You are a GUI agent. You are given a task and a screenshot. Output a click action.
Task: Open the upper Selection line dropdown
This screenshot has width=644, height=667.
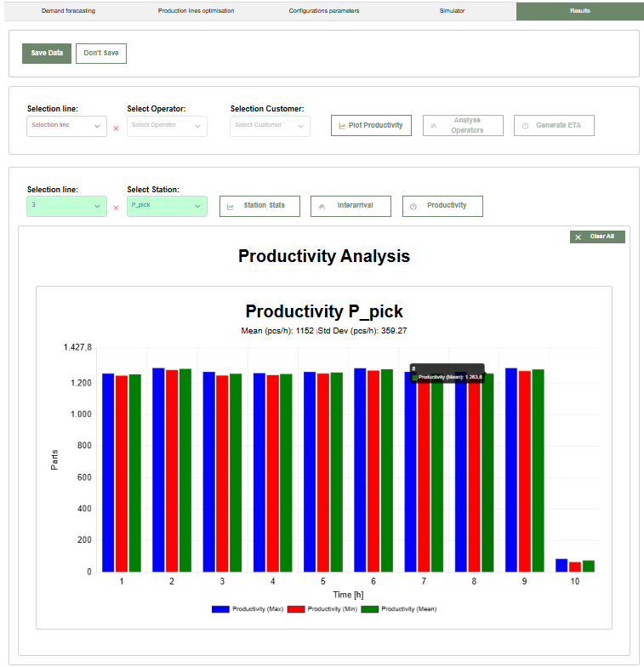[x=66, y=126]
